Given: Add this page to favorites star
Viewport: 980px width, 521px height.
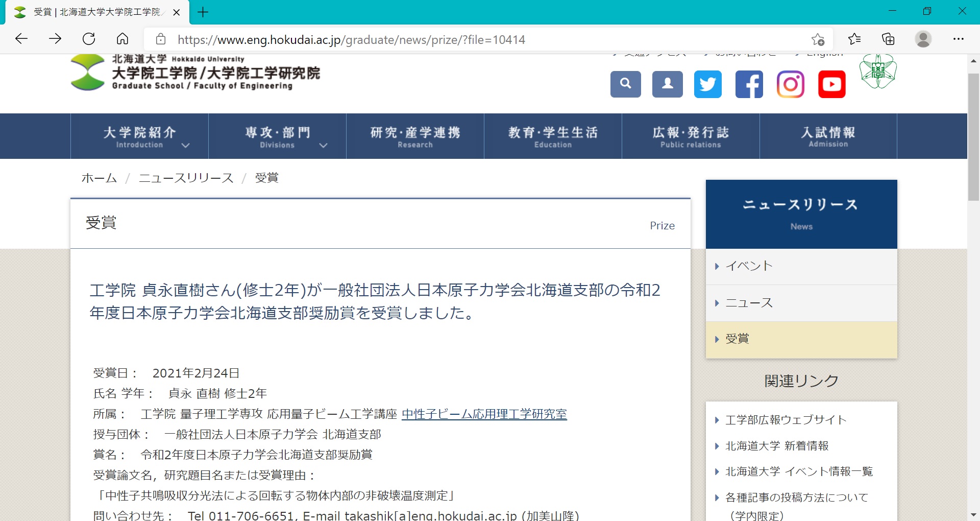Looking at the screenshot, I should [818, 39].
